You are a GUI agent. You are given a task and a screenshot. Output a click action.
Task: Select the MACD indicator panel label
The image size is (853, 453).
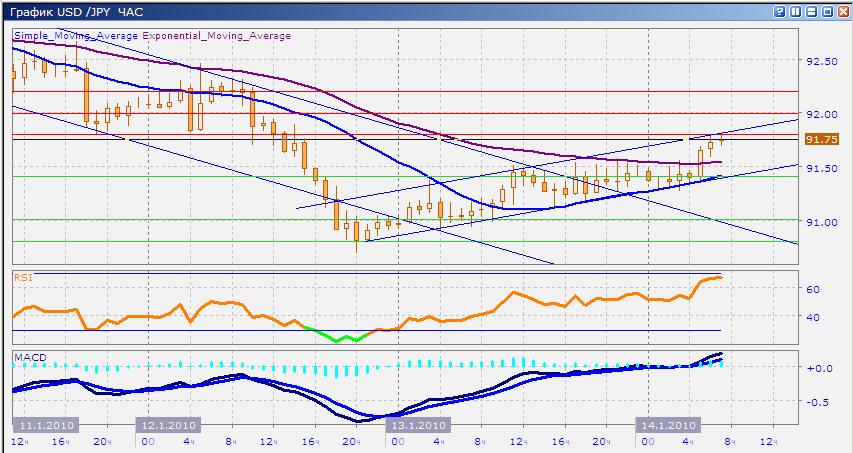click(27, 356)
